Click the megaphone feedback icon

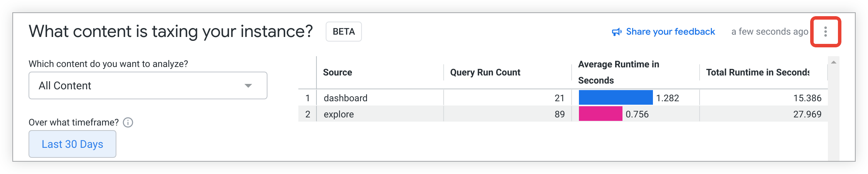click(617, 32)
